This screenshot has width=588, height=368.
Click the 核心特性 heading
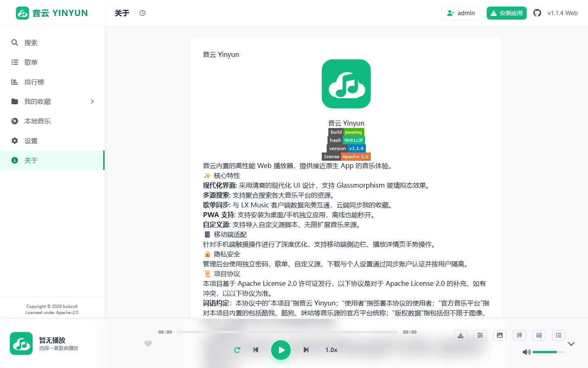227,175
